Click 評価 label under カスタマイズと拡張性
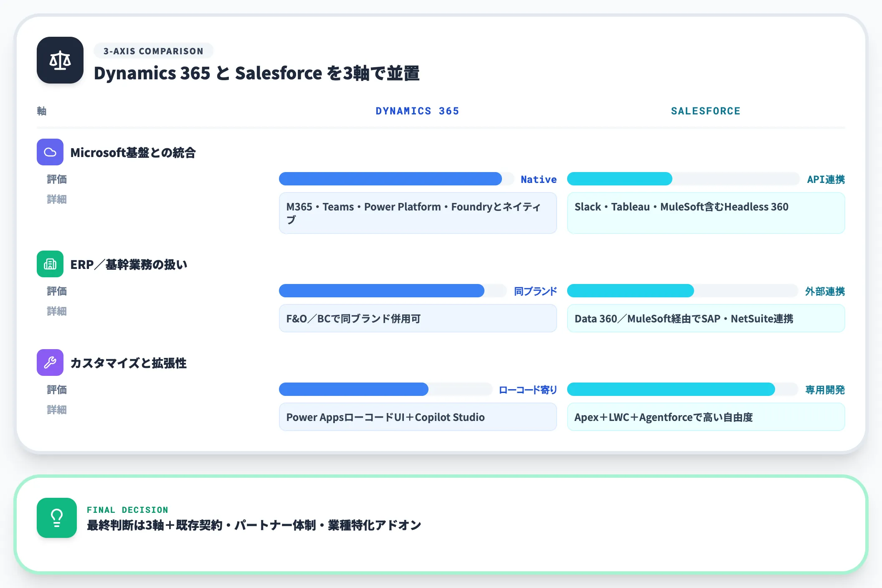 click(57, 390)
